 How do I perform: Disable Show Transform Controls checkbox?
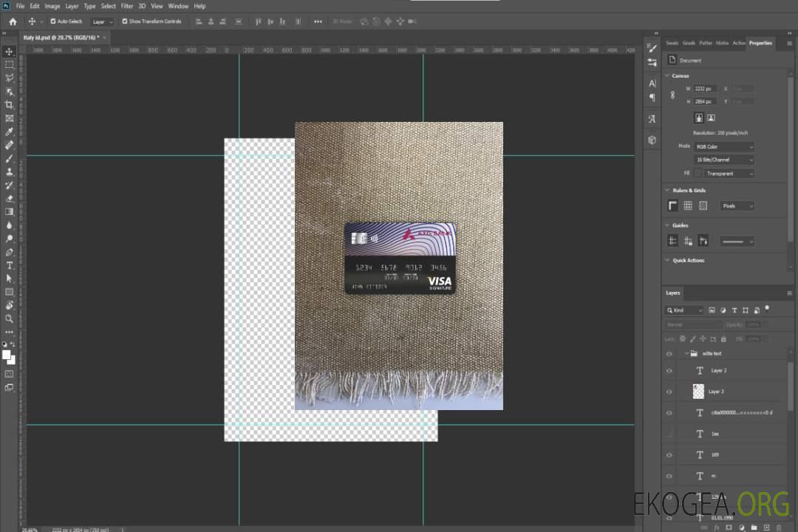125,21
